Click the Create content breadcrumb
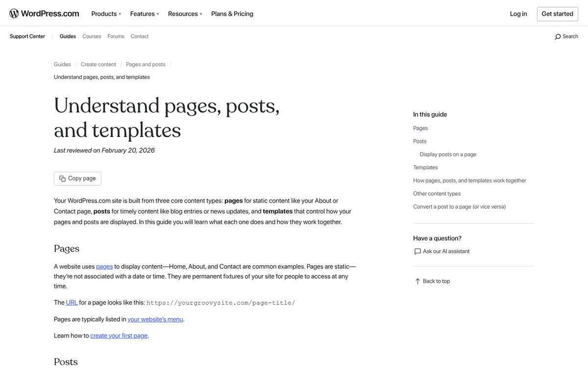The height and width of the screenshot is (368, 588). tap(98, 64)
